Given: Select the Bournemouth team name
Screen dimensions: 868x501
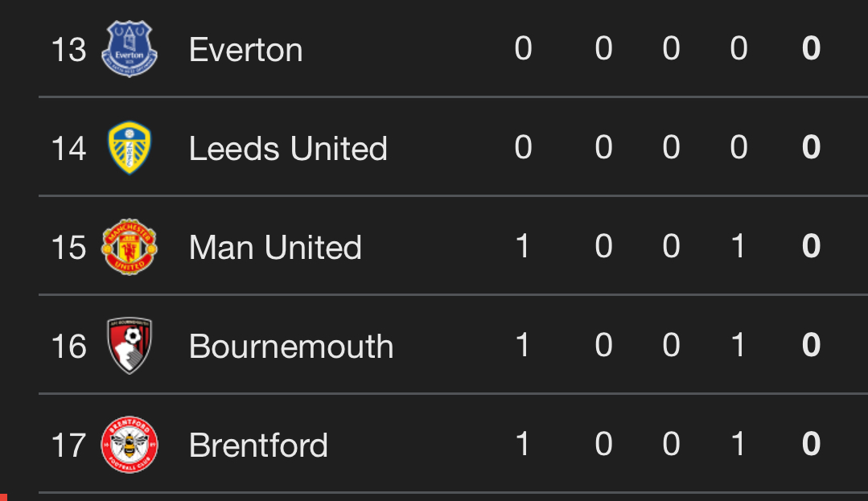Looking at the screenshot, I should [x=291, y=347].
